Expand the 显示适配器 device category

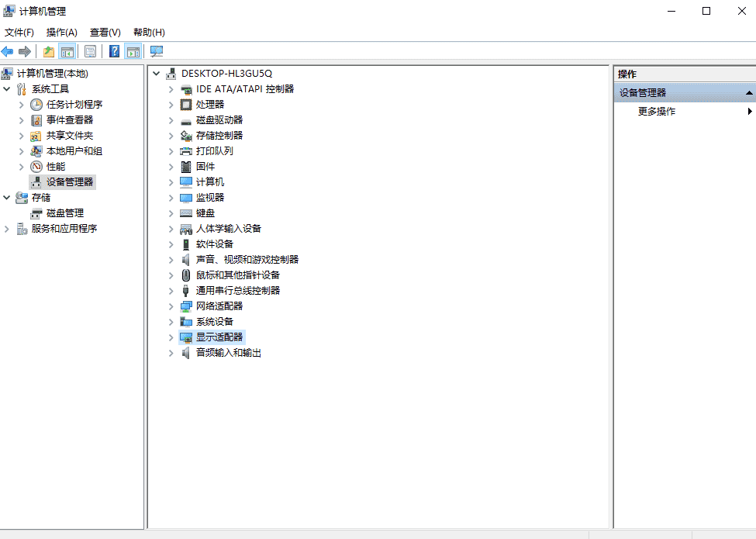click(171, 337)
